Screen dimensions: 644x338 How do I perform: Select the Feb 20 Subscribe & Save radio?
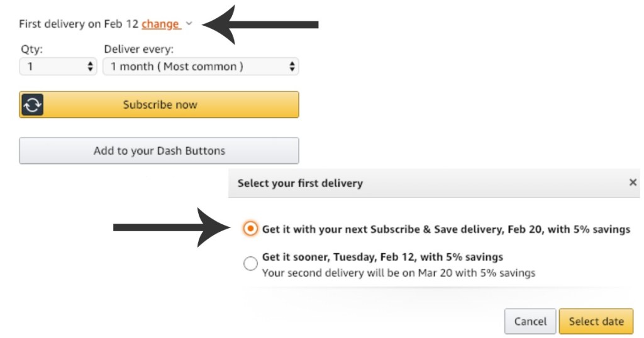pos(250,229)
